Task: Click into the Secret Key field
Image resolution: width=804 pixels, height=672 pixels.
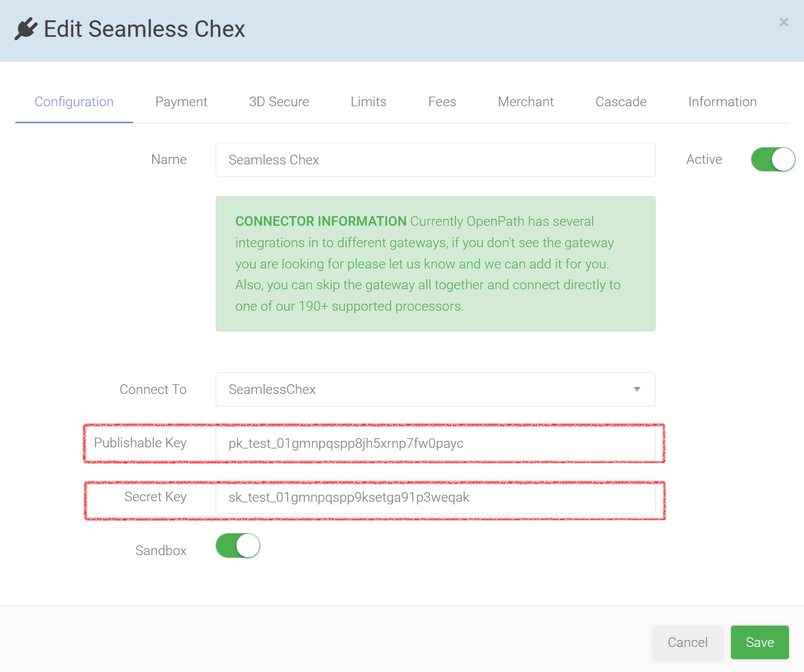Action: pos(435,497)
